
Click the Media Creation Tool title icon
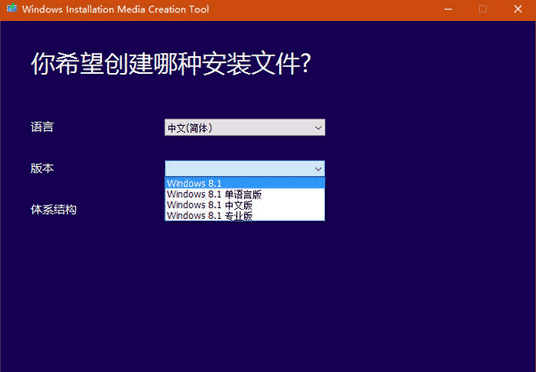pos(12,9)
